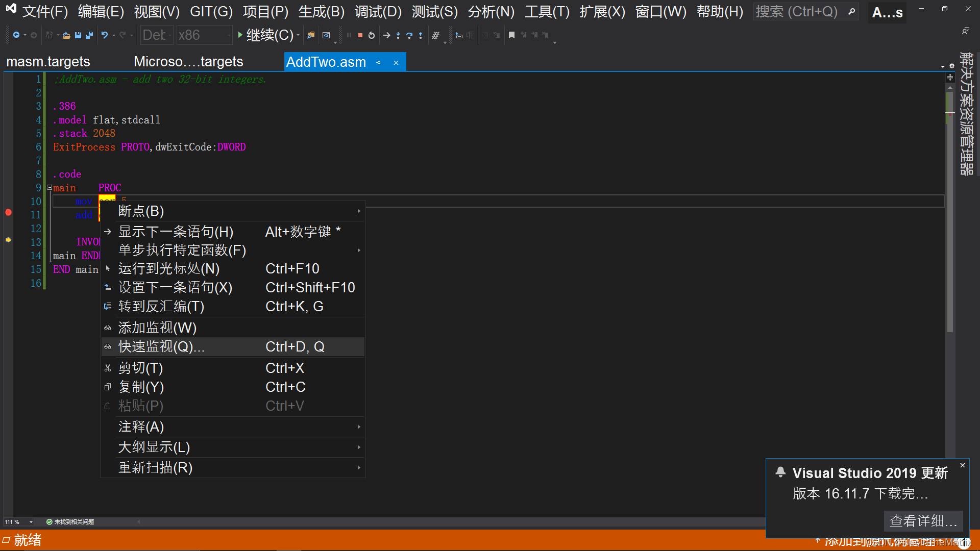980x551 pixels.
Task: Choose Run To Cursor (运行到光标处)
Action: pos(233,269)
